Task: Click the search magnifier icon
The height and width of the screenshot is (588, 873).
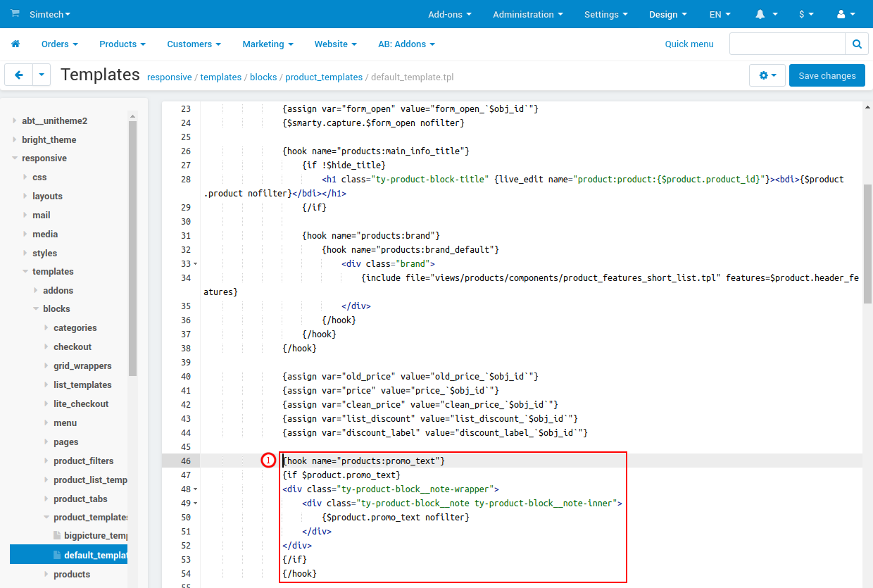Action: pos(856,43)
